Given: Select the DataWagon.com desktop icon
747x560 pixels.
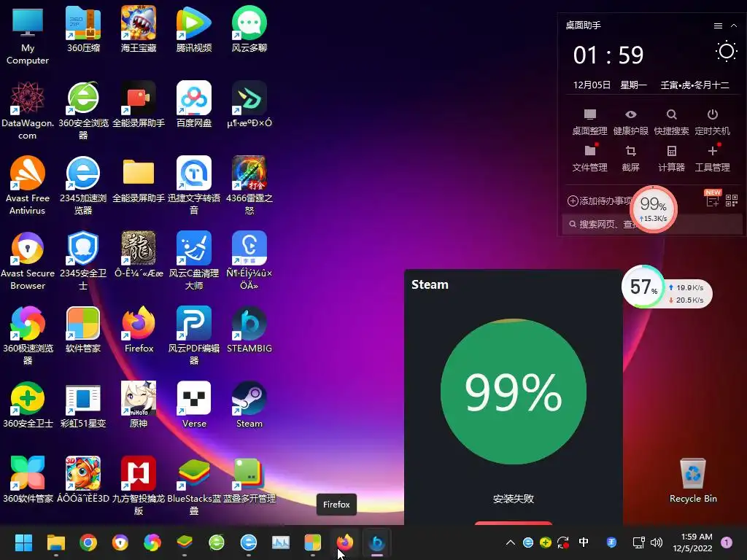Looking at the screenshot, I should (28, 111).
